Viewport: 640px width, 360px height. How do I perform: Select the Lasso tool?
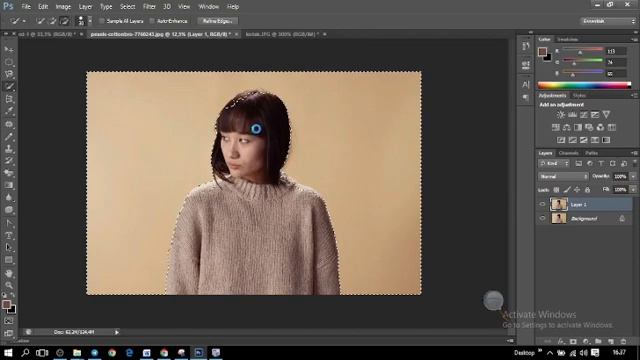pos(9,74)
